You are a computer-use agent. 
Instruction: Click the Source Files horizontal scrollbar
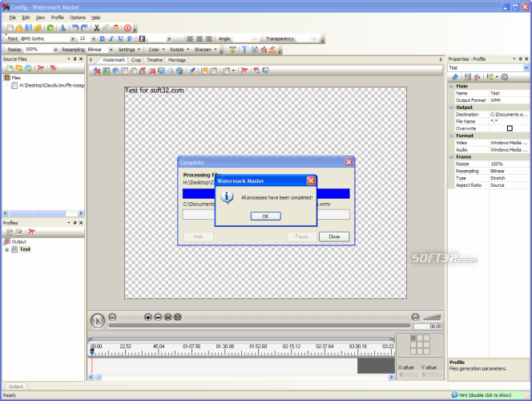pyautogui.click(x=43, y=213)
